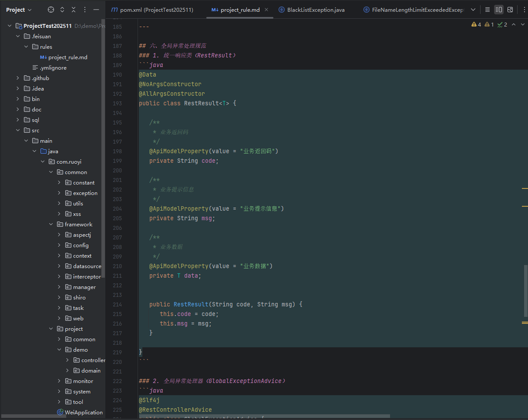
Task: Open the Project view dropdown
Action: point(19,10)
